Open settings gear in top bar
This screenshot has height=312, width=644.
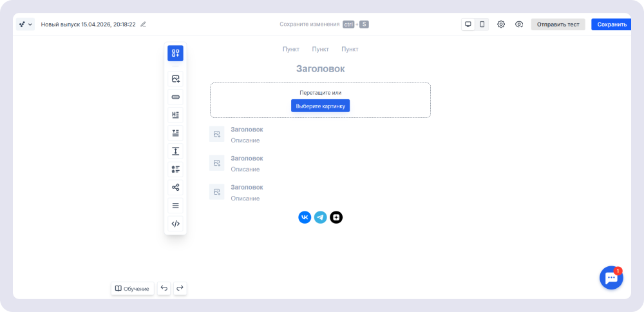coord(500,24)
